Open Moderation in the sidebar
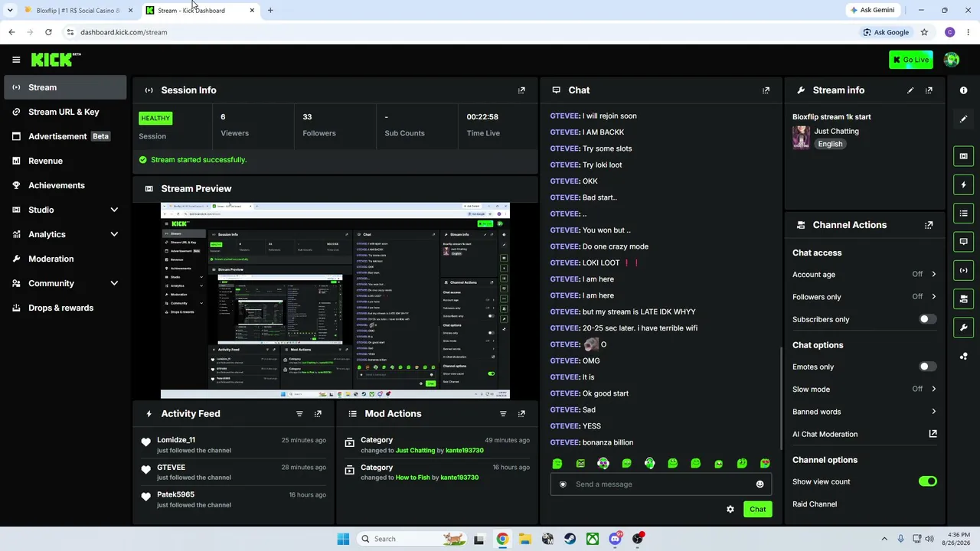The image size is (980, 551). (x=65, y=259)
